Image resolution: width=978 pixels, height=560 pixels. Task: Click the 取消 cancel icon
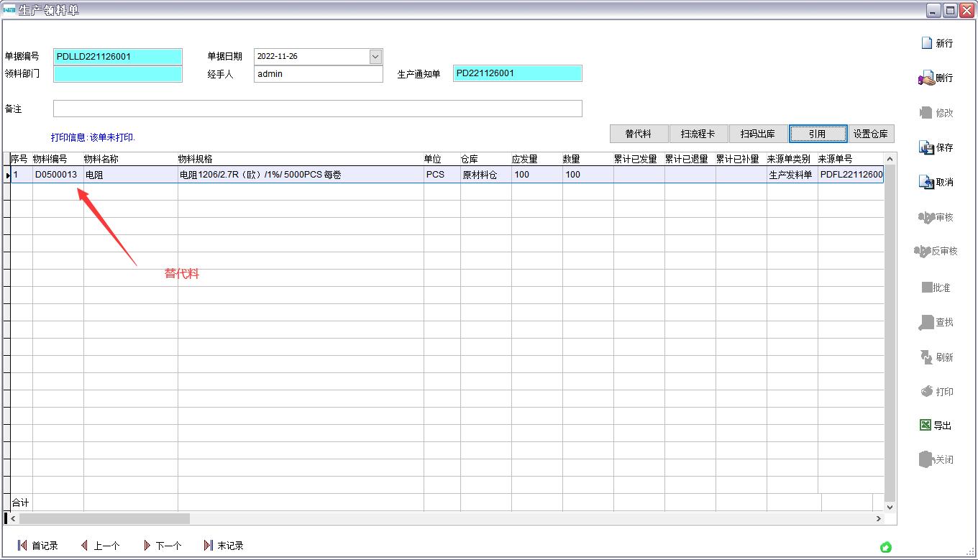(926, 182)
